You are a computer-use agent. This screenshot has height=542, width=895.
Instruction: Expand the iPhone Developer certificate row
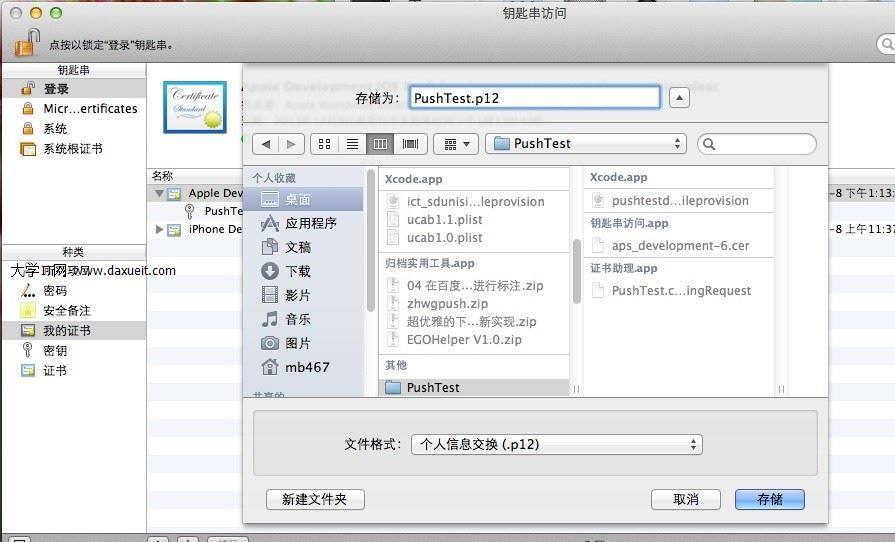point(160,229)
